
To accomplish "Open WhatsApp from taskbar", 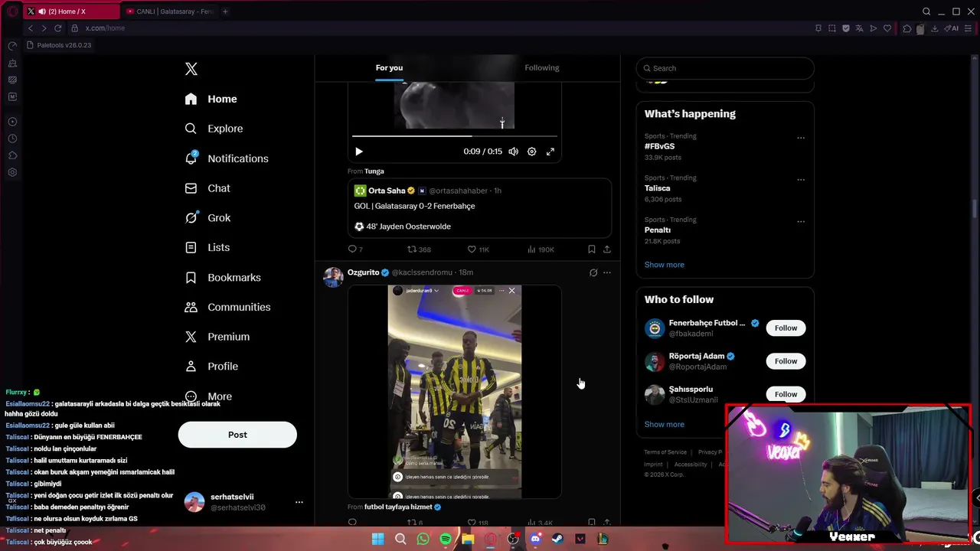I will coord(423,540).
